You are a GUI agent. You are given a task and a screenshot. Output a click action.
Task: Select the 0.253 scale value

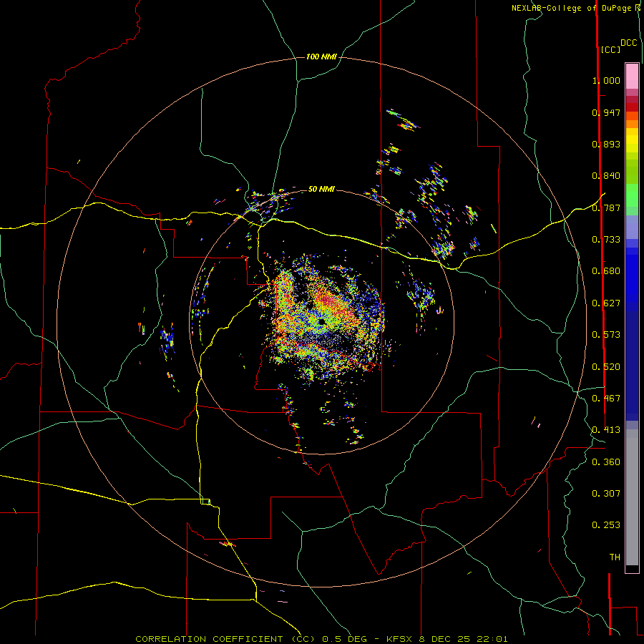(x=606, y=525)
